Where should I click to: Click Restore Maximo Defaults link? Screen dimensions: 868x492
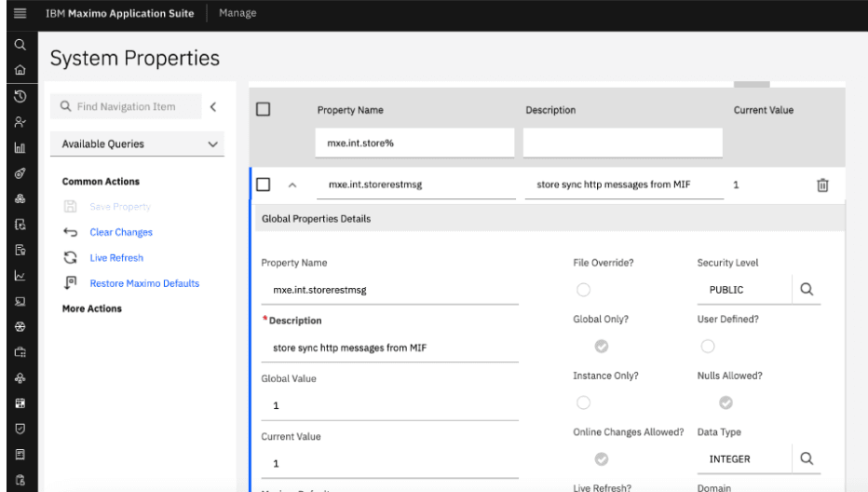point(144,283)
